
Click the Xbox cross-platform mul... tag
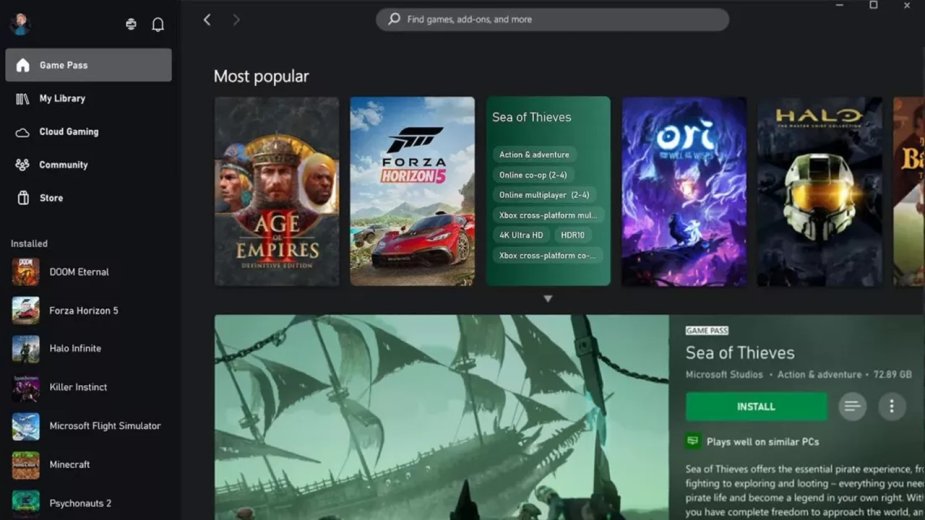[547, 215]
